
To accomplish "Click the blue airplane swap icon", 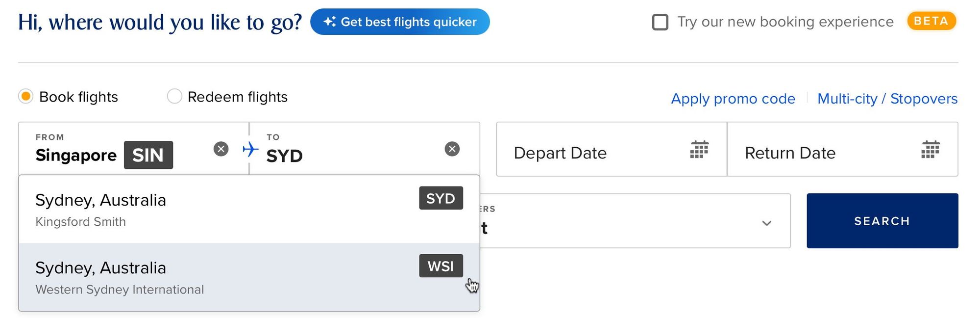I will [x=250, y=149].
